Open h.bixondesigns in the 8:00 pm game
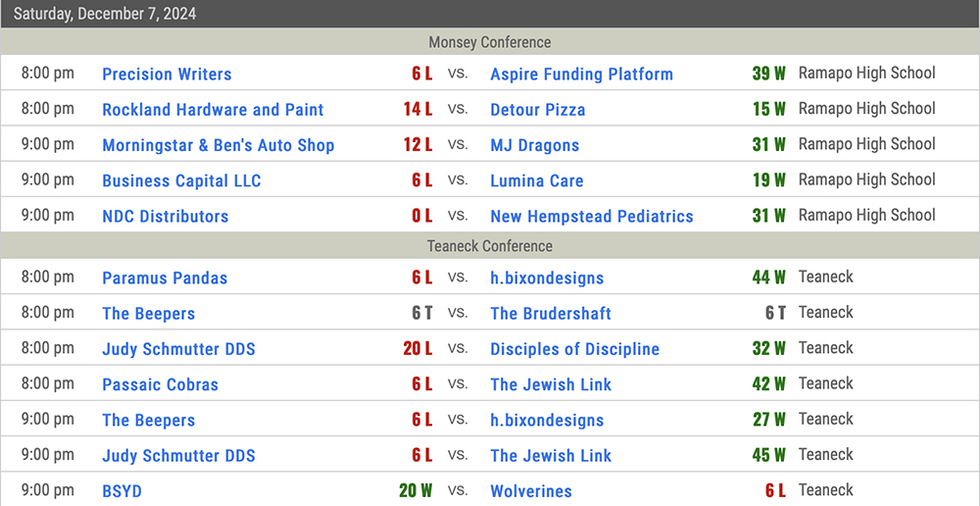The width and height of the screenshot is (980, 506). 547,278
